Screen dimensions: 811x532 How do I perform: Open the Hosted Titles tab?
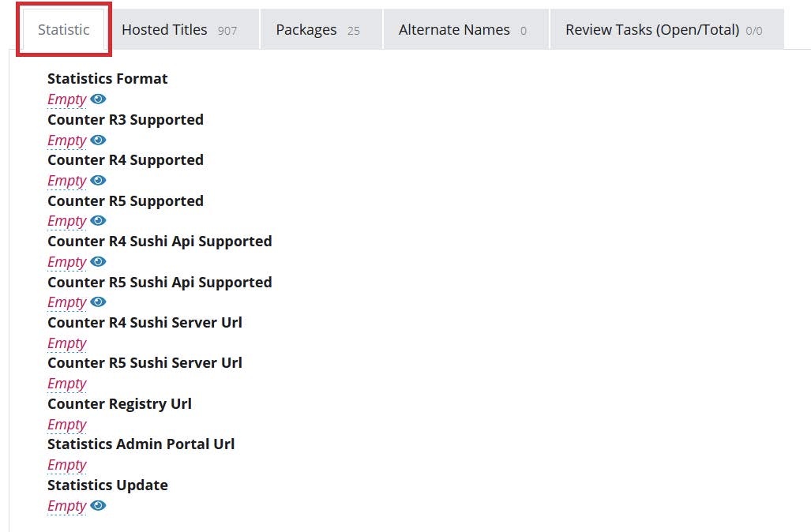(x=178, y=30)
